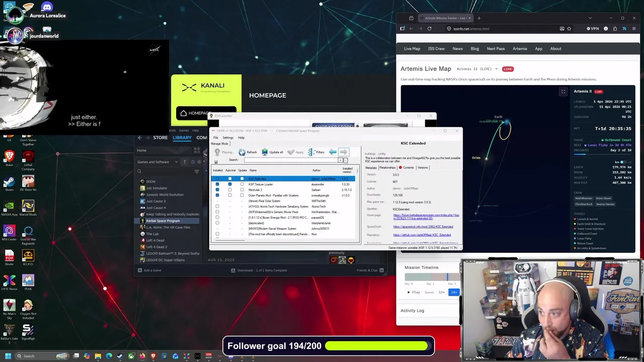644x362 pixels.
Task: Open the browser VPN button
Action: point(593,29)
